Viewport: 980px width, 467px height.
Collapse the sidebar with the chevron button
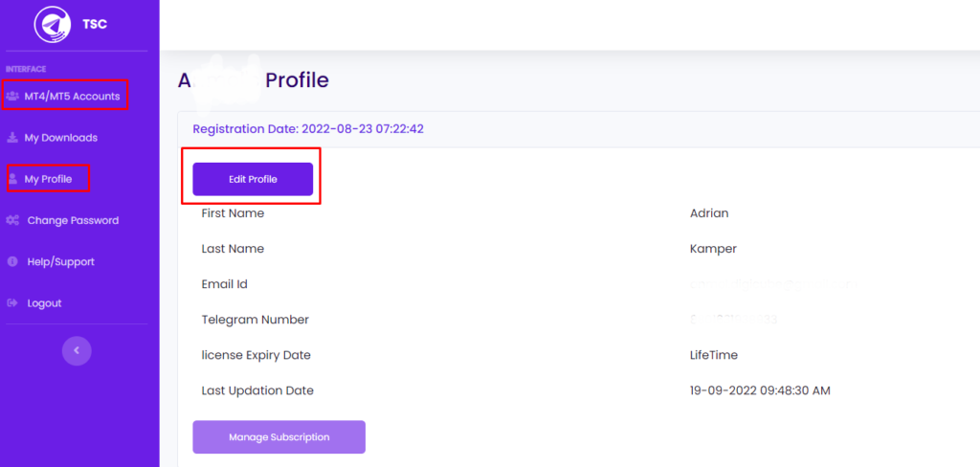coord(77,350)
